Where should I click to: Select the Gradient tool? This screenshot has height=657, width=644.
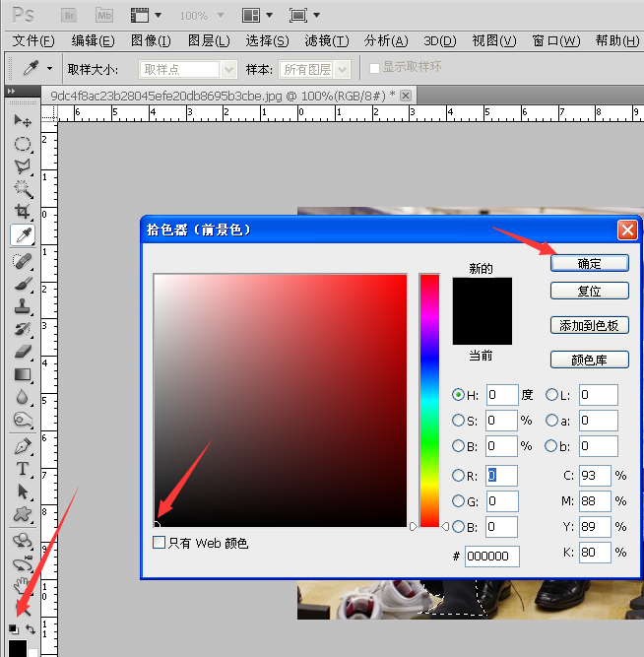coord(23,374)
